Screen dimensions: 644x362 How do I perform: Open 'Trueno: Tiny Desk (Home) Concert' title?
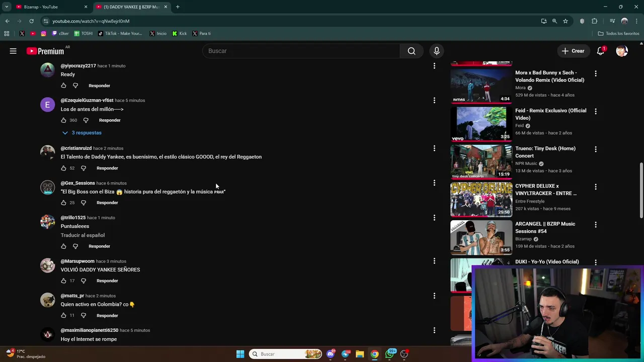[545, 152]
